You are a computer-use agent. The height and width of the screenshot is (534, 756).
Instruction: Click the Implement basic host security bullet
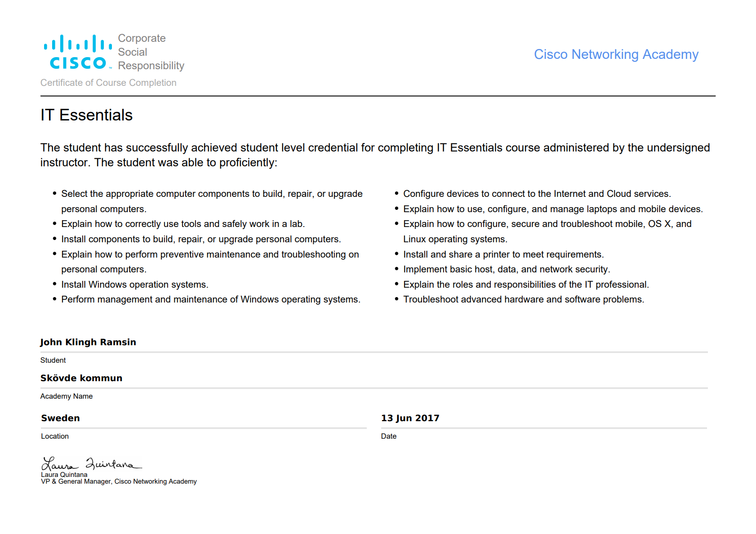coord(506,269)
